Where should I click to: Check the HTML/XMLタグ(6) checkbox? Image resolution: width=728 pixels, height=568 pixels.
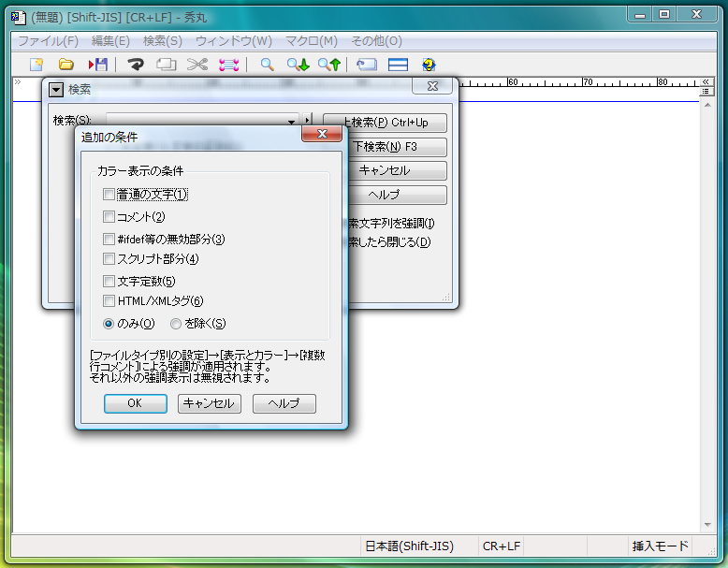click(x=109, y=301)
